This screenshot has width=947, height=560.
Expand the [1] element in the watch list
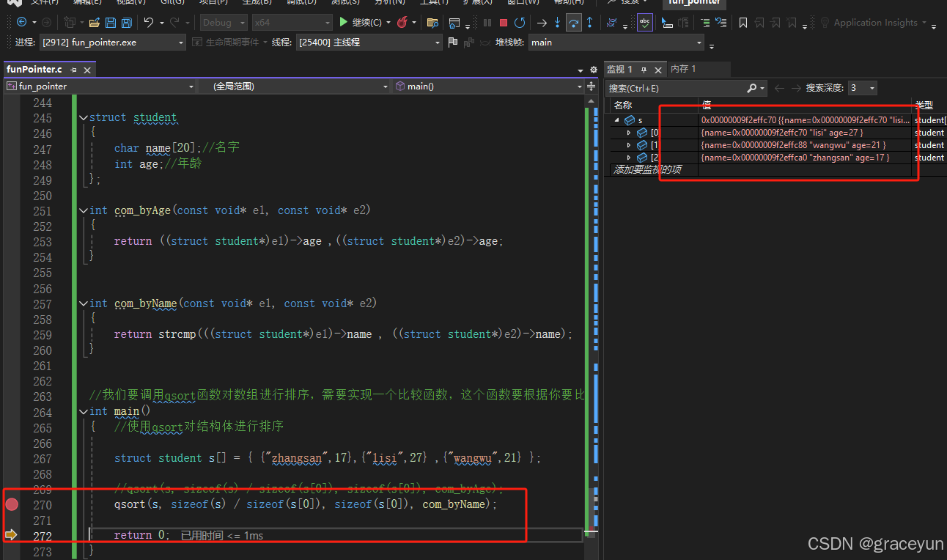coord(628,145)
